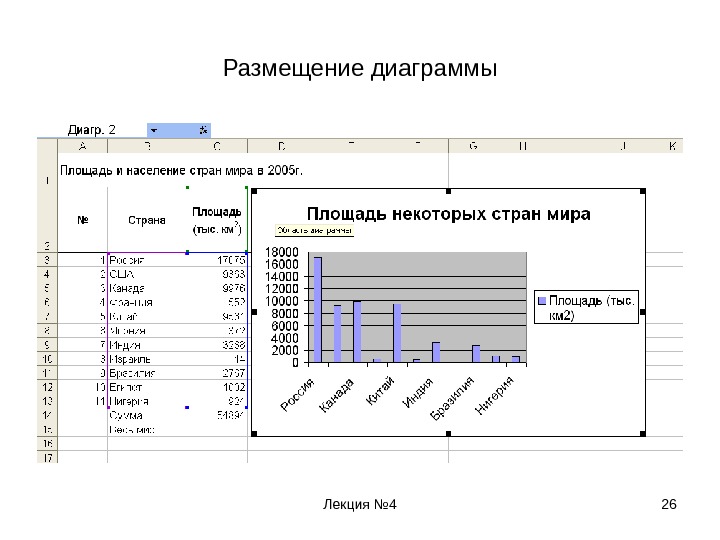Select the Страна header cell
Screen dimensions: 720x540
point(147,220)
